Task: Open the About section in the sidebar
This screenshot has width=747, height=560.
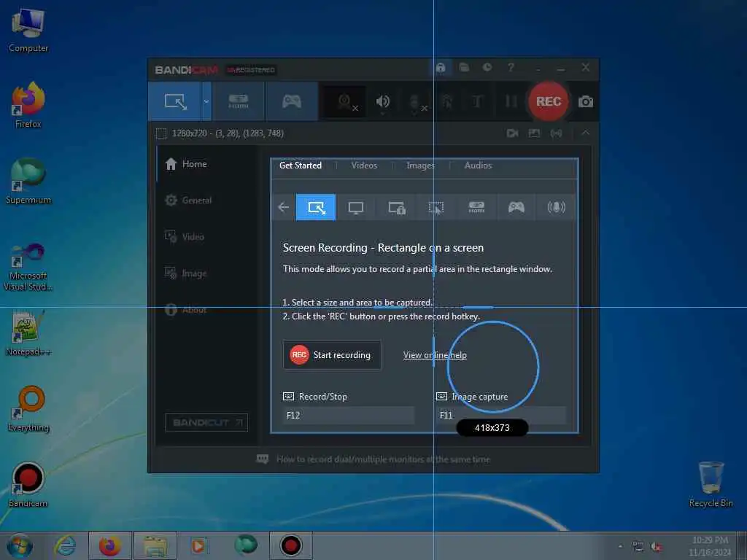Action: (x=186, y=310)
